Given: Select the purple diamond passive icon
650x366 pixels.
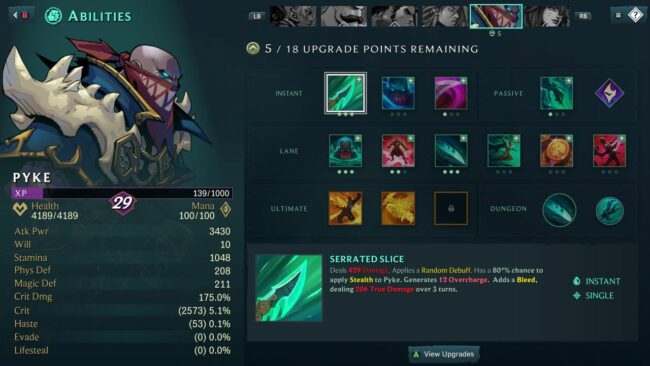Looking at the screenshot, I should point(609,93).
